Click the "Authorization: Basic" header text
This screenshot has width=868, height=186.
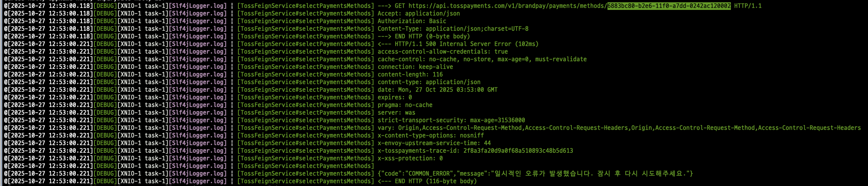click(412, 21)
